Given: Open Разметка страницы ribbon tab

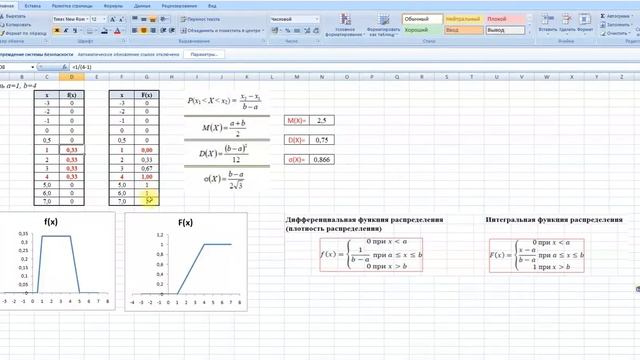Looking at the screenshot, I should click(72, 6).
